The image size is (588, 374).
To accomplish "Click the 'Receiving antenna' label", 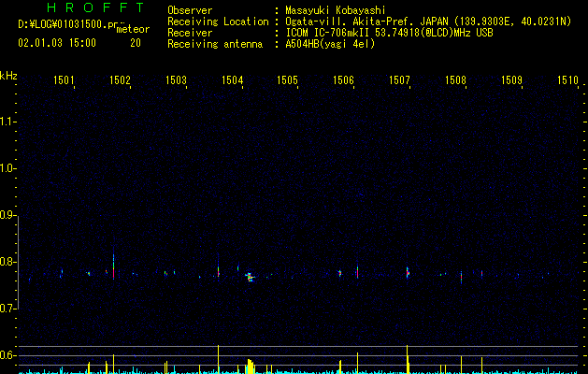I will (215, 44).
